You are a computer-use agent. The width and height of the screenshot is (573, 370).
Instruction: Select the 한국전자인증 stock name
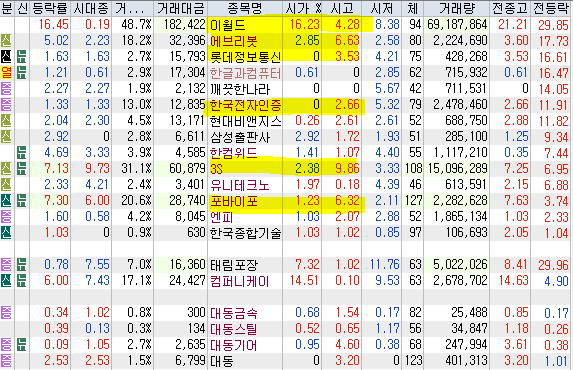(x=246, y=105)
